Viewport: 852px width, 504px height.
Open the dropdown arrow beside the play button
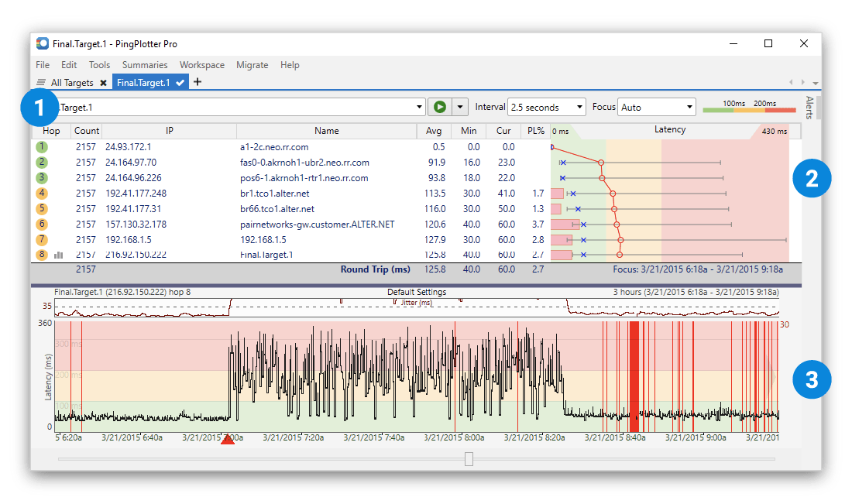click(x=459, y=107)
